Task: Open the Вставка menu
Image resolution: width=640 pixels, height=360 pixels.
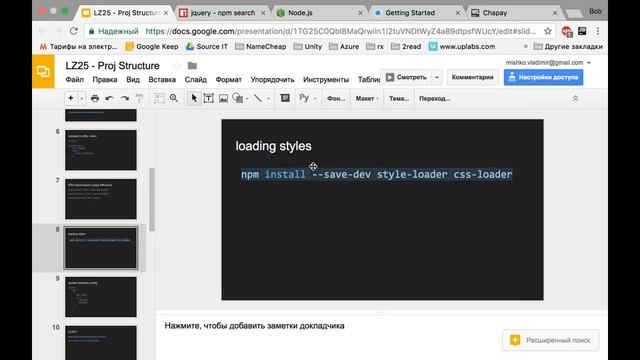Action: point(162,80)
